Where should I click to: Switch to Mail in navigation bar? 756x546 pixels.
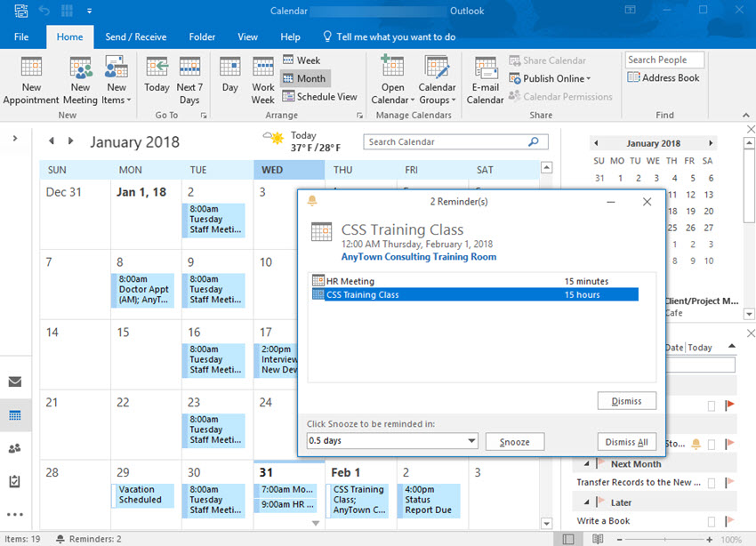click(x=15, y=381)
